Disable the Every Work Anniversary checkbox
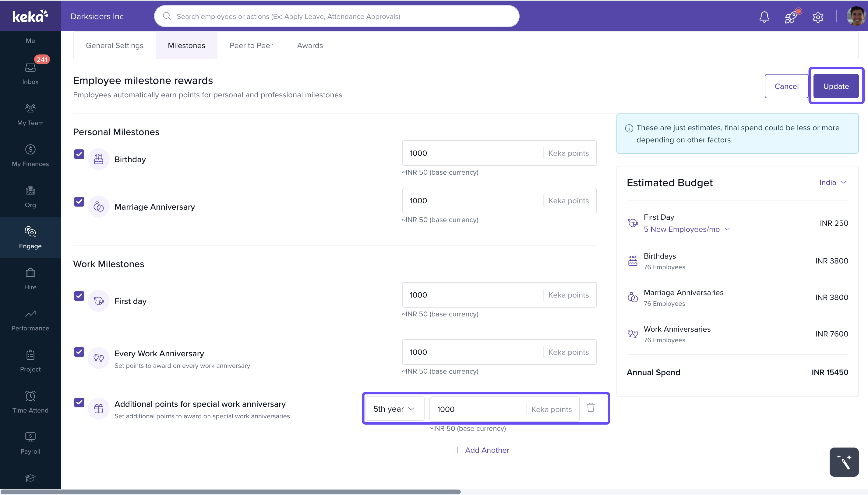This screenshot has width=868, height=495. point(79,352)
